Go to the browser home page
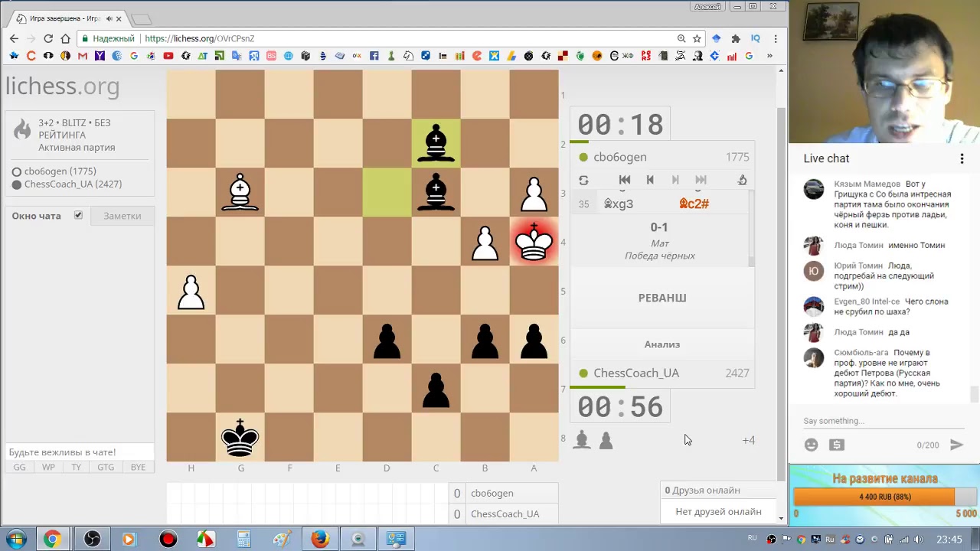This screenshot has width=980, height=551. 66,38
